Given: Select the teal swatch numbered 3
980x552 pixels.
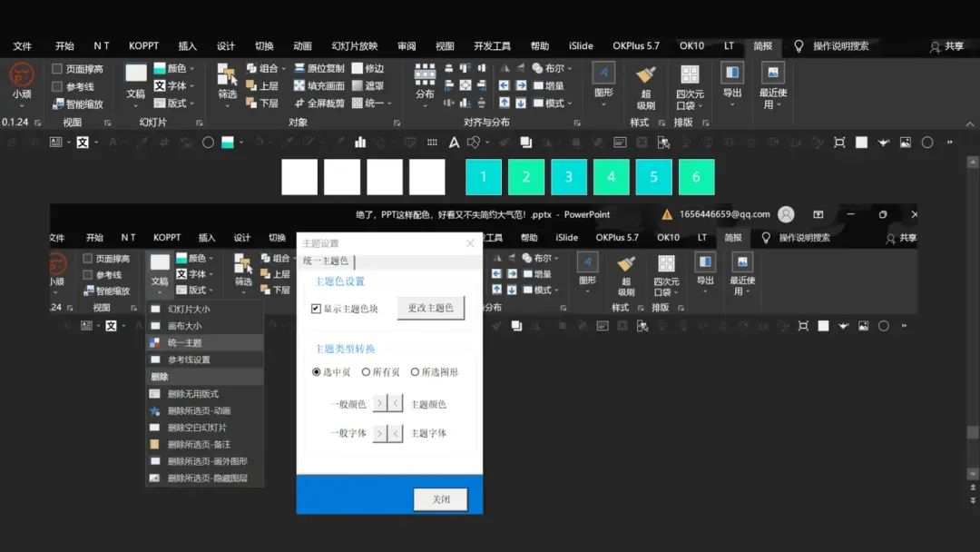Looking at the screenshot, I should point(569,177).
